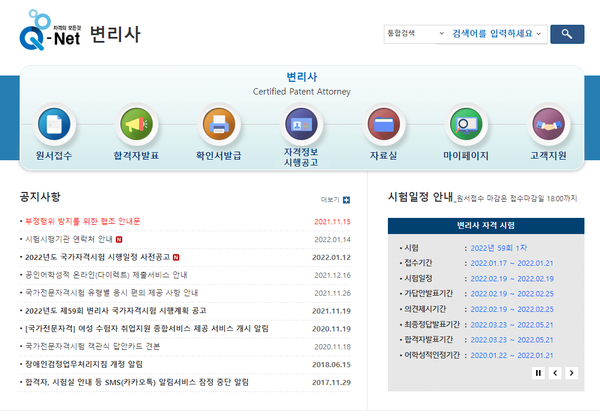600x411 pixels.
Task: Click 어학성적인정기간 dates 2020.01.22 ~ 2022.01.21
Action: pos(512,355)
